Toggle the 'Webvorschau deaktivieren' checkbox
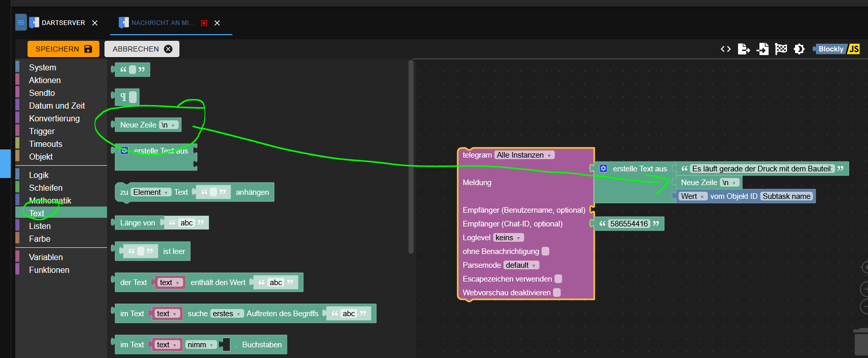Image resolution: width=868 pixels, height=358 pixels. pyautogui.click(x=557, y=292)
